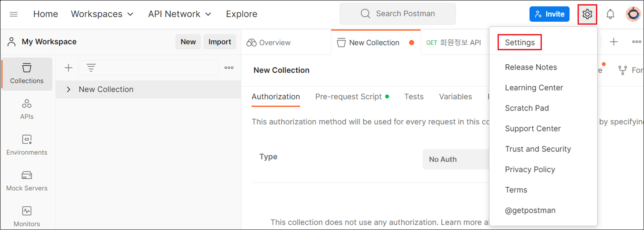This screenshot has height=230, width=644.
Task: Open the tab bar's three-dot options
Action: point(637,42)
